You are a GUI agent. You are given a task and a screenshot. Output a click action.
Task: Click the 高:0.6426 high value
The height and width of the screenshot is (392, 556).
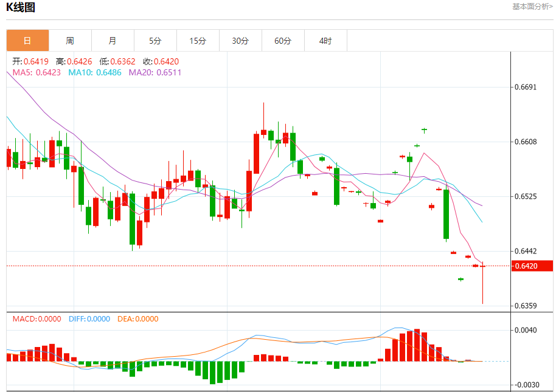coord(74,61)
